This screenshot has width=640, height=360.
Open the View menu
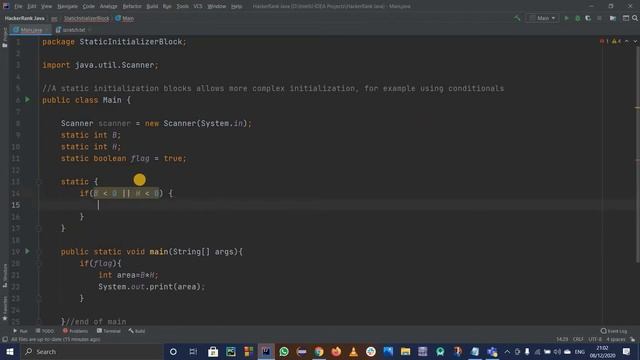click(x=47, y=6)
